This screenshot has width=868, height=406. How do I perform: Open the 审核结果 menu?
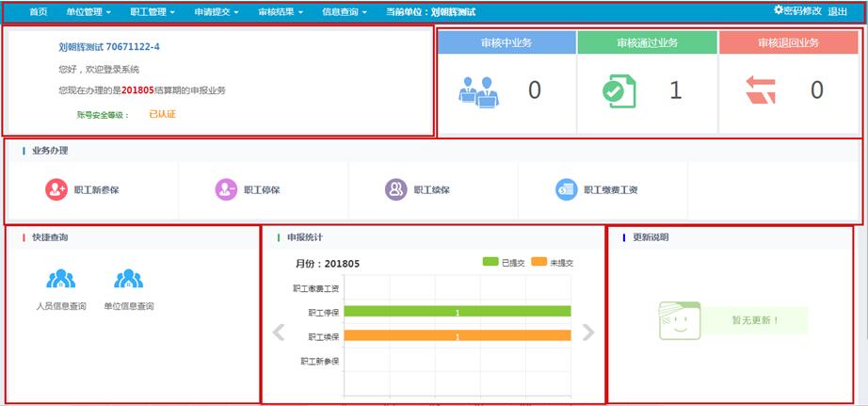pyautogui.click(x=281, y=12)
